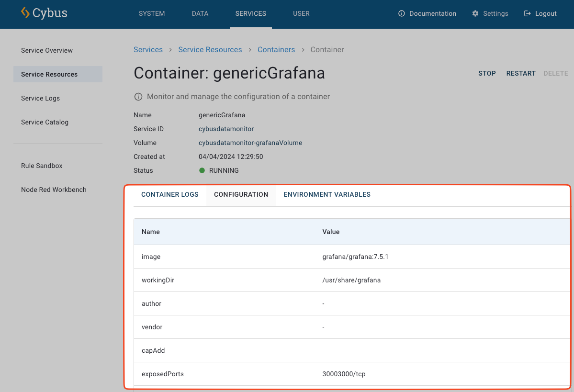
Task: Select the Configuration tab
Action: (241, 194)
